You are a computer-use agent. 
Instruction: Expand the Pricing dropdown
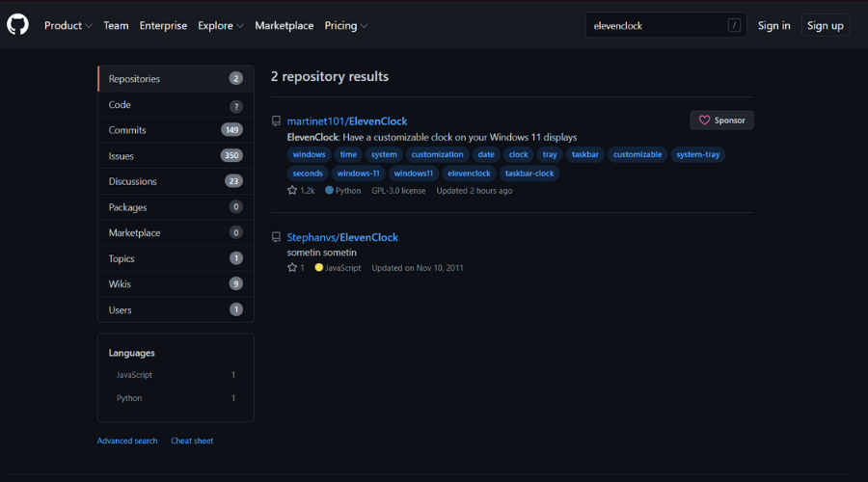345,26
